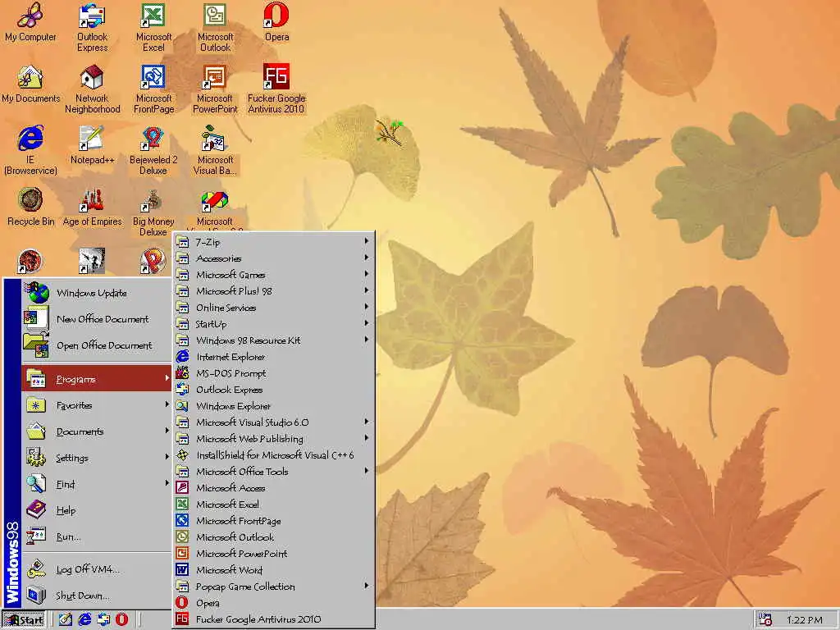Open InstallShield for Microsoft Visual C++ 6
This screenshot has width=840, height=630.
click(x=273, y=455)
